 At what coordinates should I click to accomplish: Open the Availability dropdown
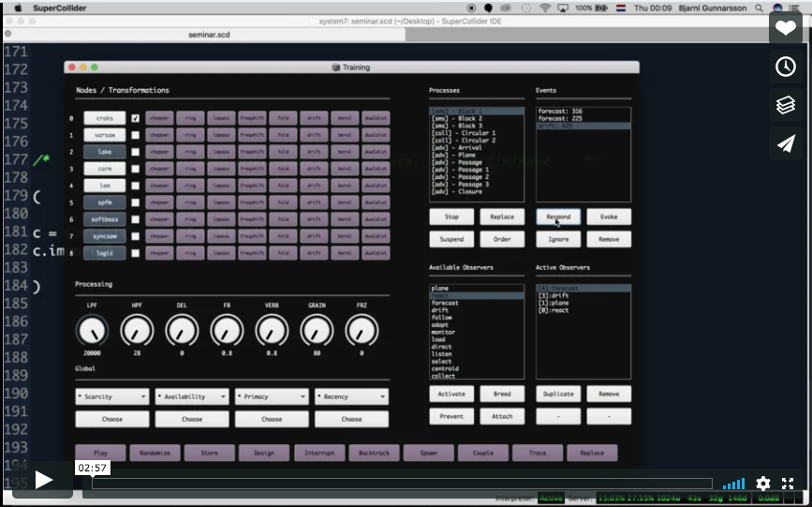tap(192, 396)
